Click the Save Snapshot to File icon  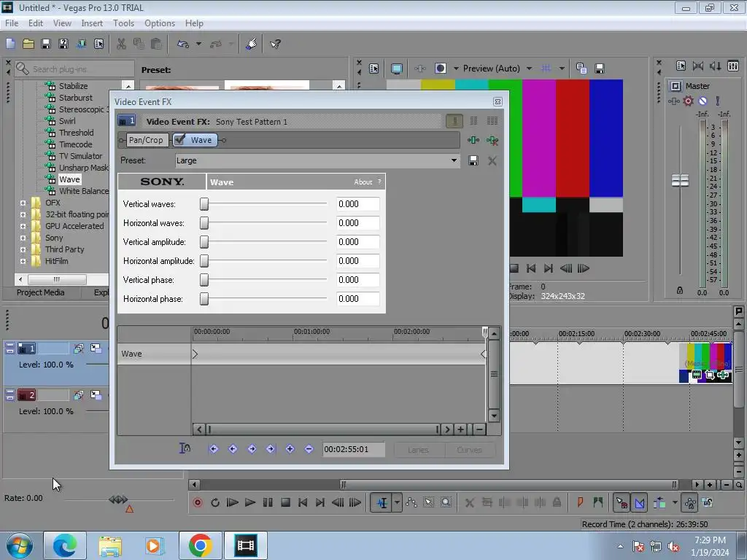coord(600,69)
